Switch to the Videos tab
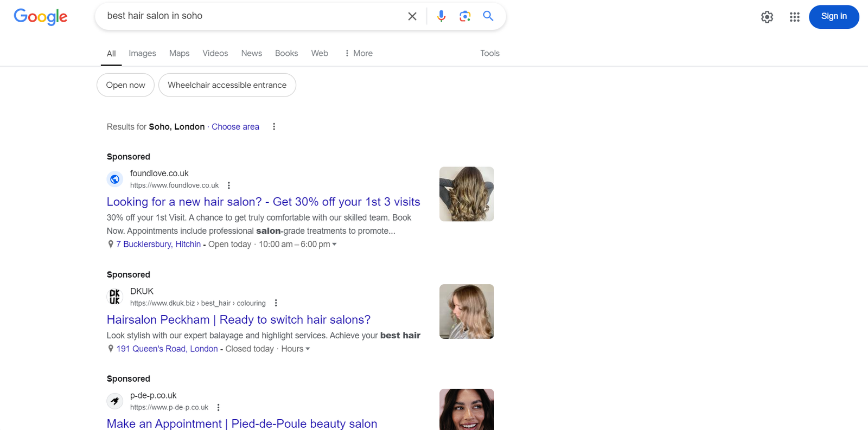 tap(215, 53)
